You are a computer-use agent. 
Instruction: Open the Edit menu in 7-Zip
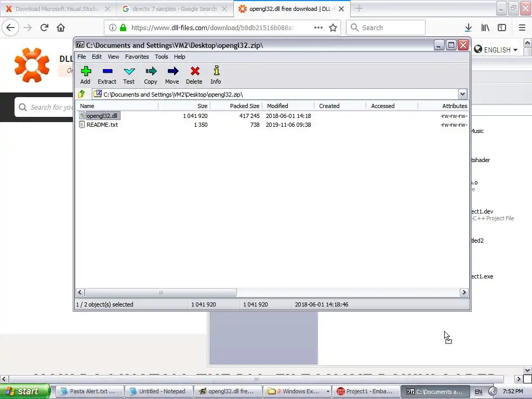97,57
